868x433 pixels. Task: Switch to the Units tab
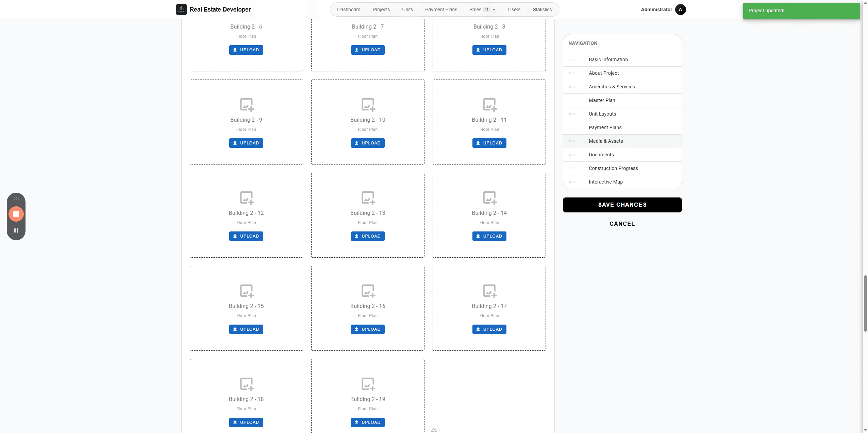coord(407,10)
